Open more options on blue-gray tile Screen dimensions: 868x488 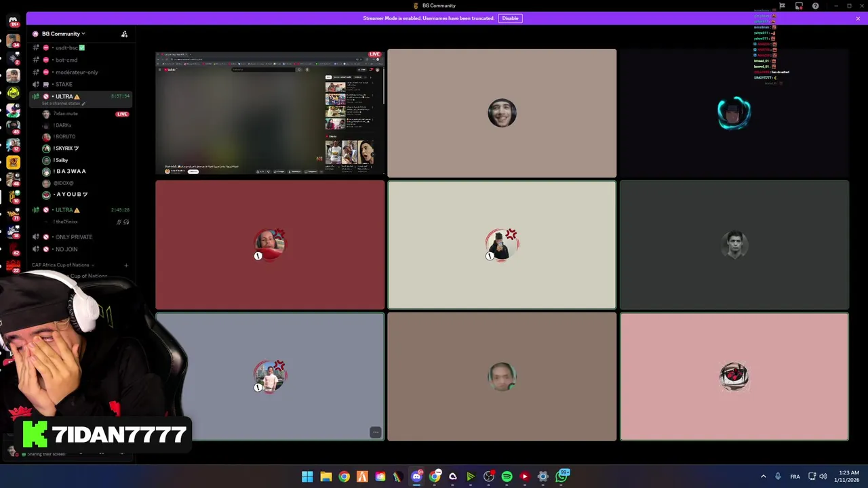(375, 432)
